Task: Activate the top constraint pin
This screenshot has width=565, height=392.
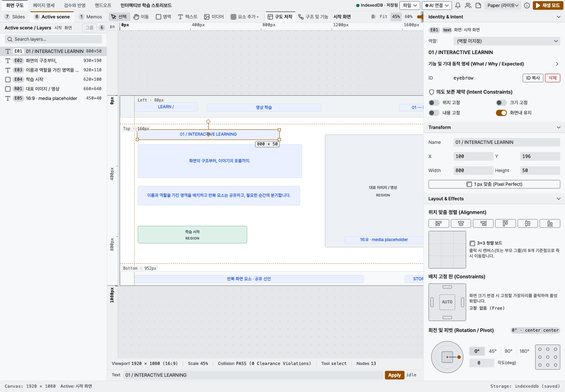Action: 447,287
